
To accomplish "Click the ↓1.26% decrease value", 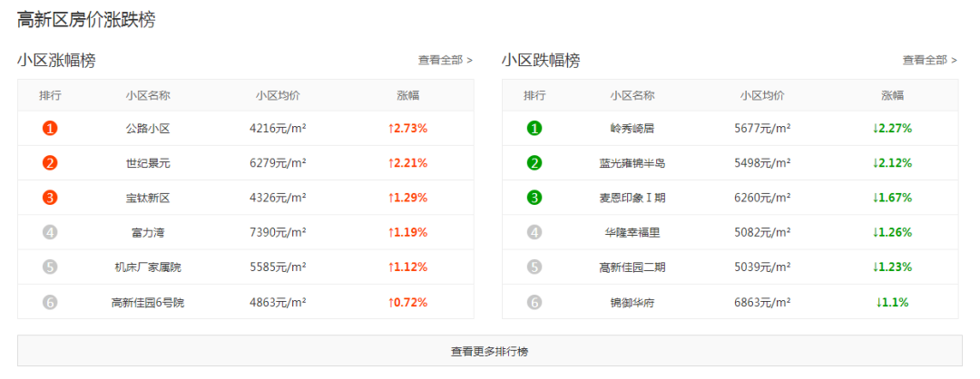I will point(893,233).
